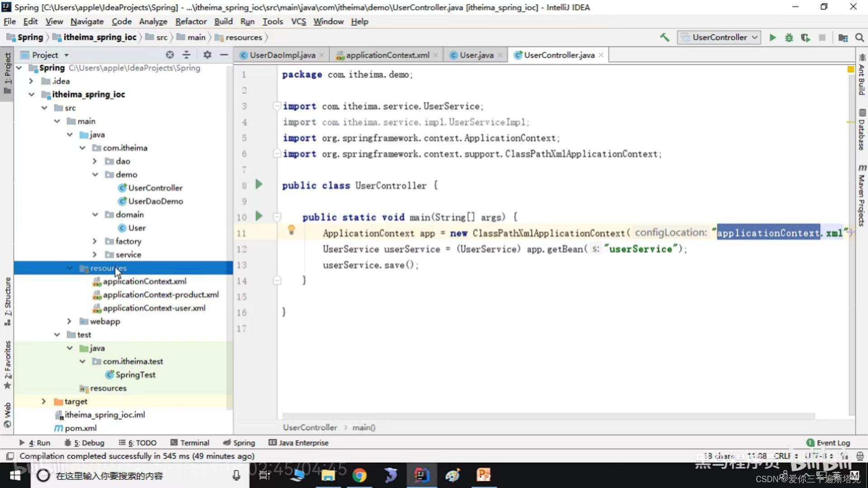
Task: Open Favorites side tool window
Action: click(x=8, y=365)
